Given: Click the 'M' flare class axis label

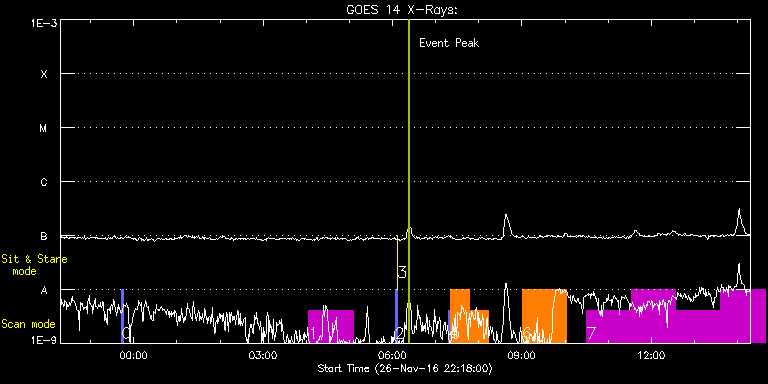Looking at the screenshot, I should pos(44,128).
